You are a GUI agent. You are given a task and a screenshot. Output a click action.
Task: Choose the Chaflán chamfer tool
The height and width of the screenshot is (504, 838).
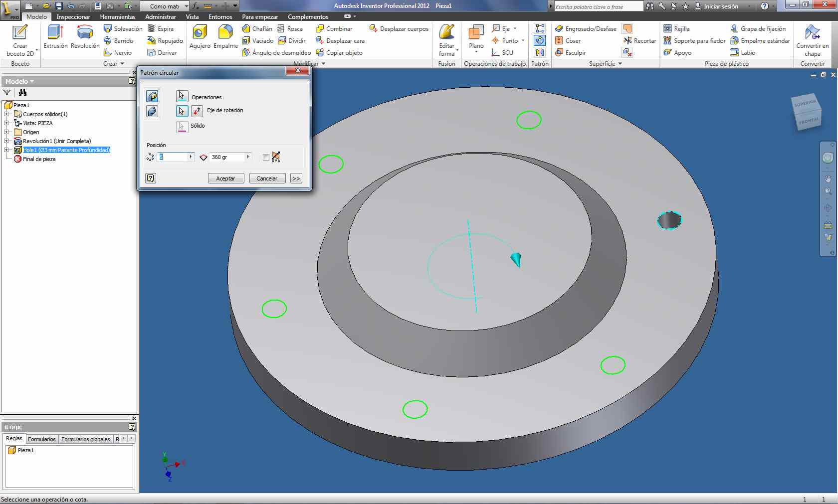pos(257,29)
